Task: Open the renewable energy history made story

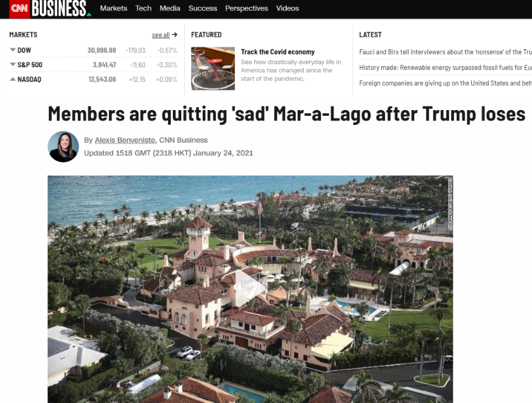Action: [x=445, y=68]
